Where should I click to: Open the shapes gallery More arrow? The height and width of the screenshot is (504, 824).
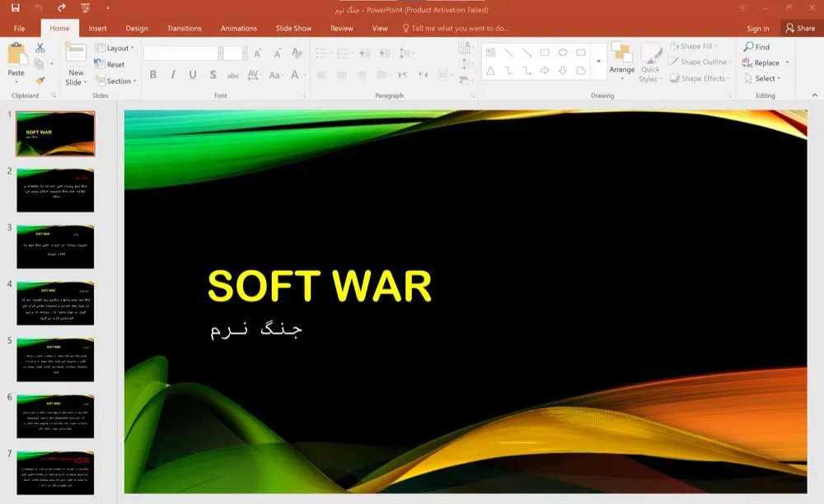click(x=599, y=61)
